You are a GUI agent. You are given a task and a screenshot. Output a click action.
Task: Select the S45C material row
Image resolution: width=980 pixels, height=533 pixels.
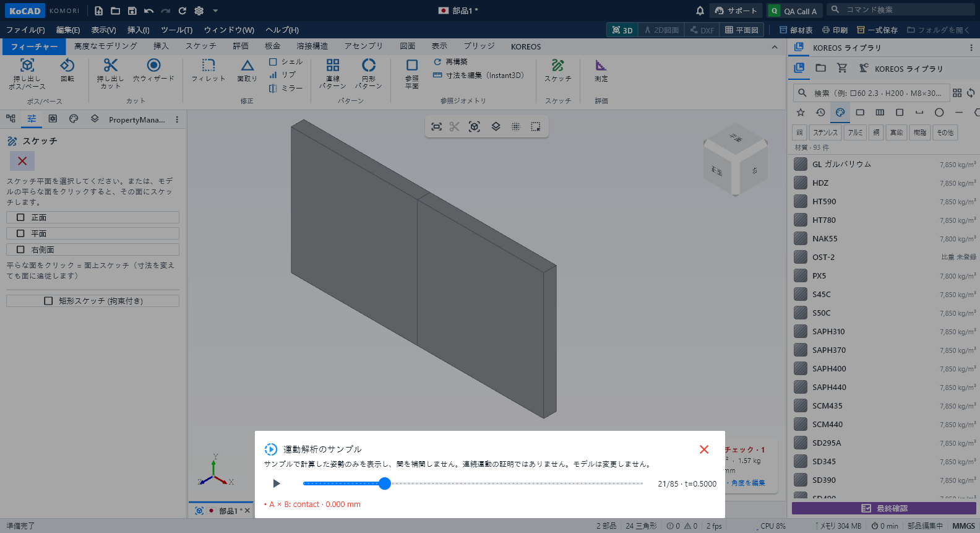pos(884,295)
